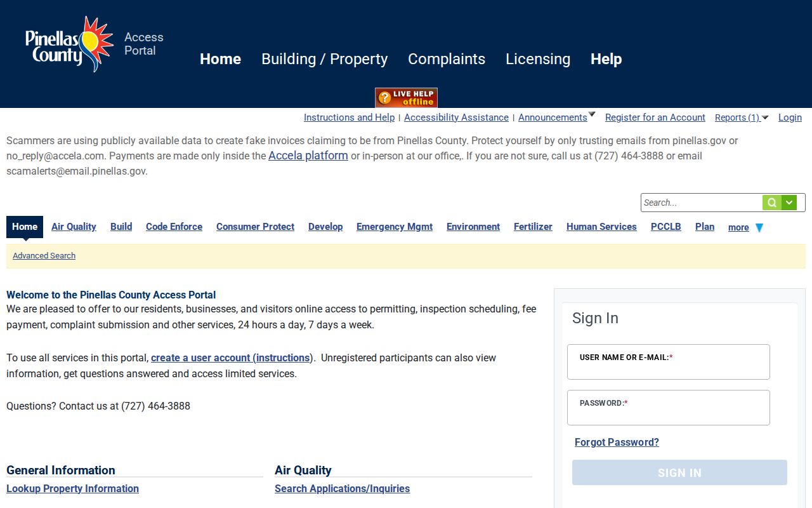Viewport: 812px width, 508px height.
Task: Open the search options dropdown arrow
Action: coord(789,203)
